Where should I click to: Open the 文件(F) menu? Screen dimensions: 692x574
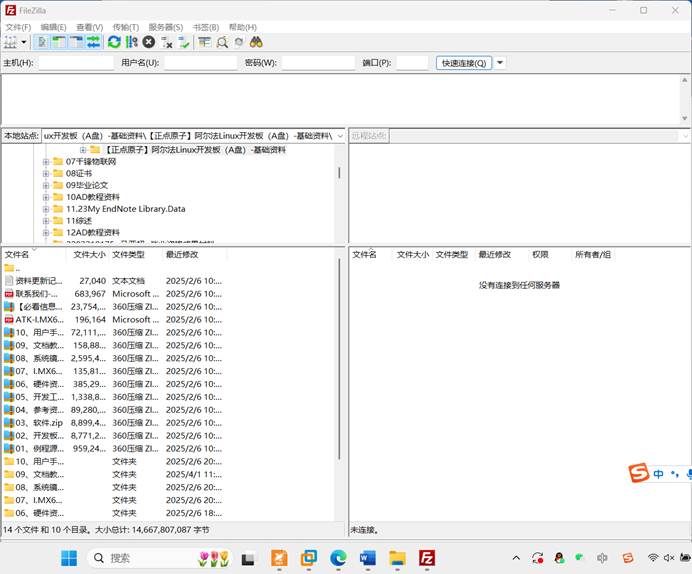pos(18,27)
